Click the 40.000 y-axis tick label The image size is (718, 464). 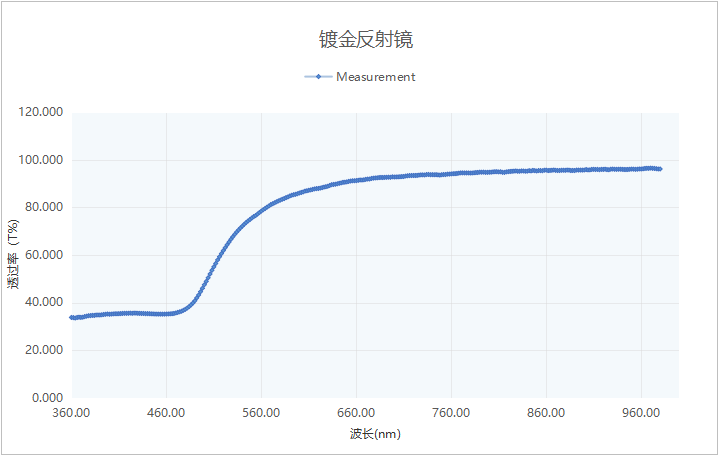(x=44, y=303)
